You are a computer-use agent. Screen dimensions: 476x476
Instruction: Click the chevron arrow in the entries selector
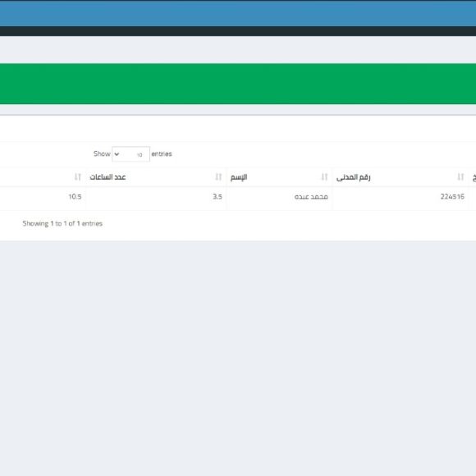117,154
